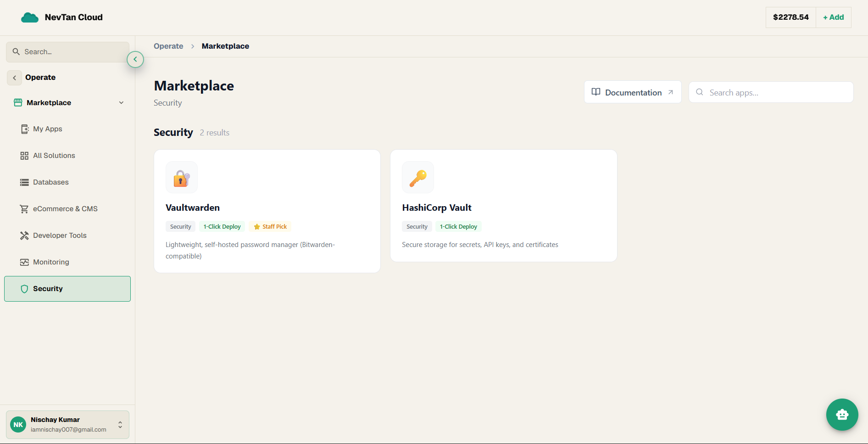Click the magnifier icon in Search apps

[x=700, y=92]
